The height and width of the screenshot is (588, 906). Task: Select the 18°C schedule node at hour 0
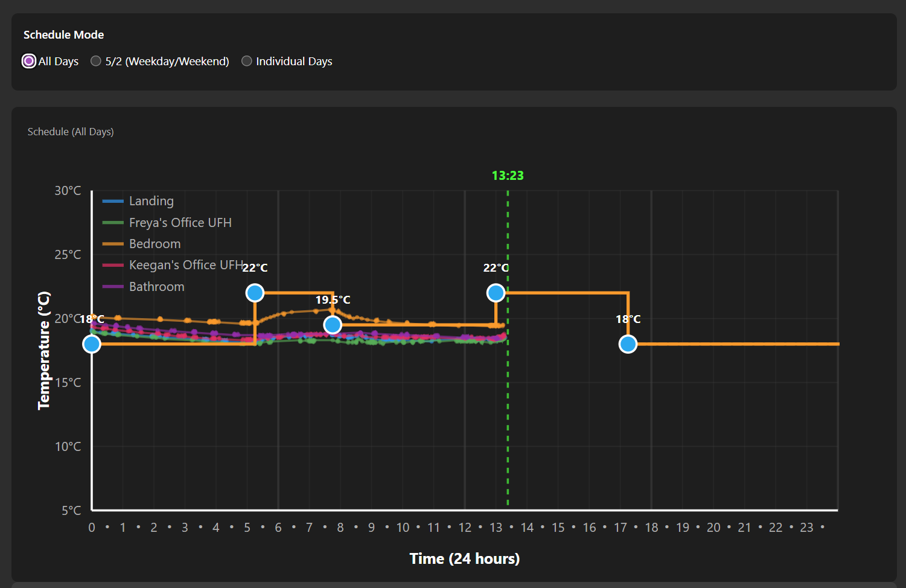coord(92,344)
